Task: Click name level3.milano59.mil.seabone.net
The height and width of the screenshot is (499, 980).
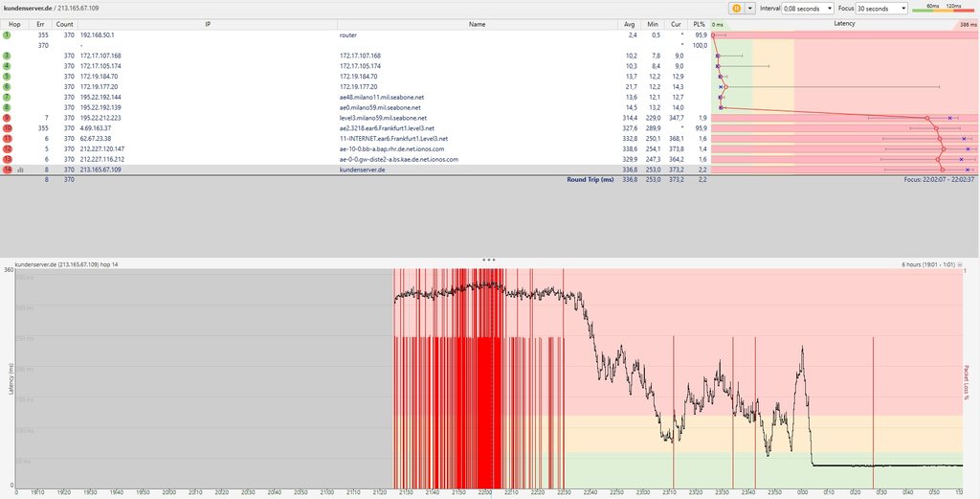Action: [x=383, y=118]
